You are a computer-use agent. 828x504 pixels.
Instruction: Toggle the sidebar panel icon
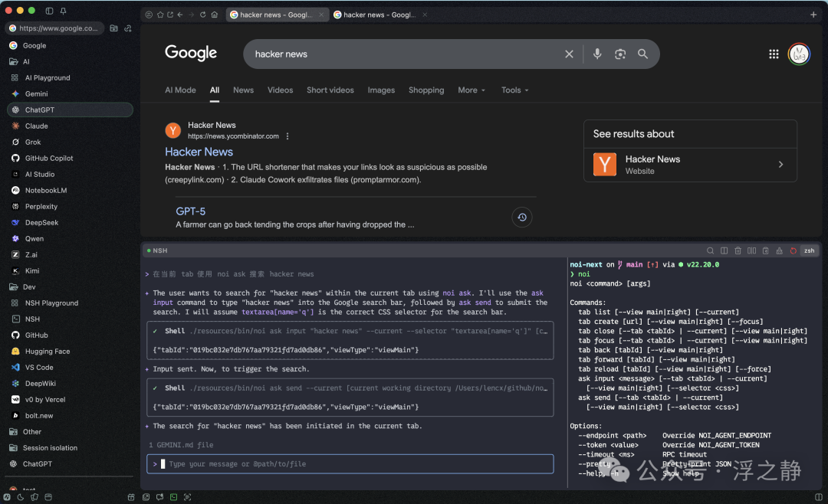coord(49,11)
